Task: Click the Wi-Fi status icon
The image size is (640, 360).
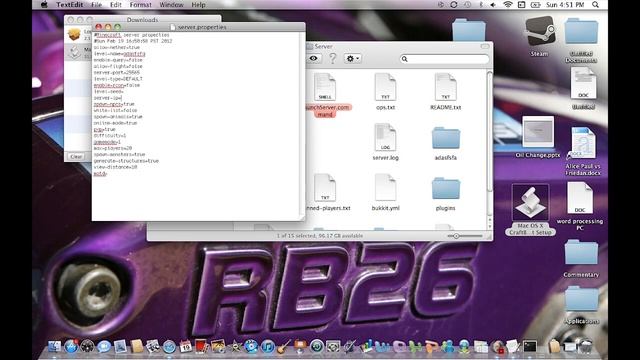Action: [x=507, y=5]
